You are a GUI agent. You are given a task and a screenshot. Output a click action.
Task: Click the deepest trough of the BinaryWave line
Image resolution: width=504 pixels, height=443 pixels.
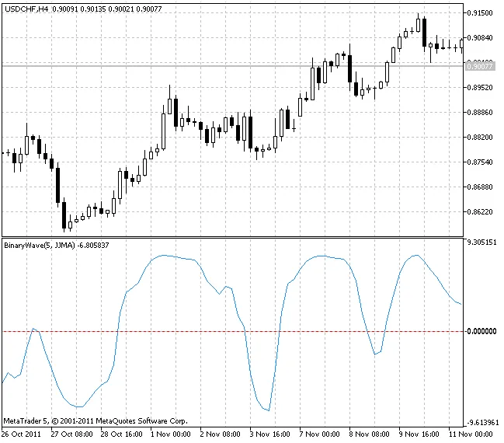(268, 410)
